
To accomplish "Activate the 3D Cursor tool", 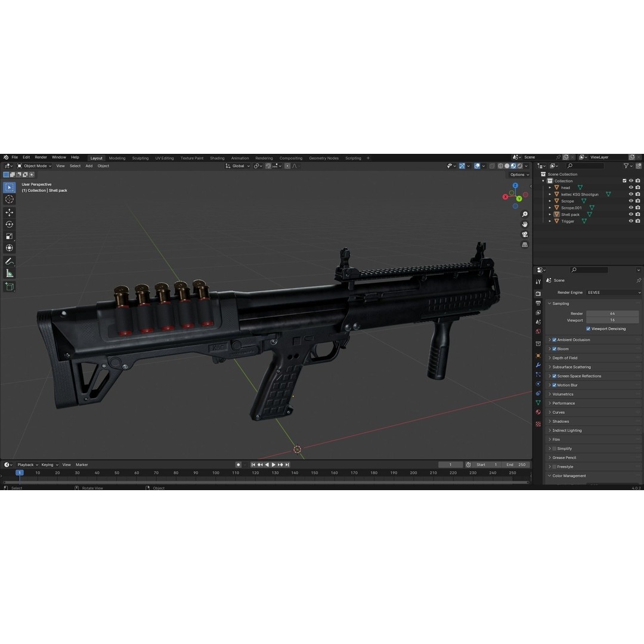I will [x=10, y=199].
